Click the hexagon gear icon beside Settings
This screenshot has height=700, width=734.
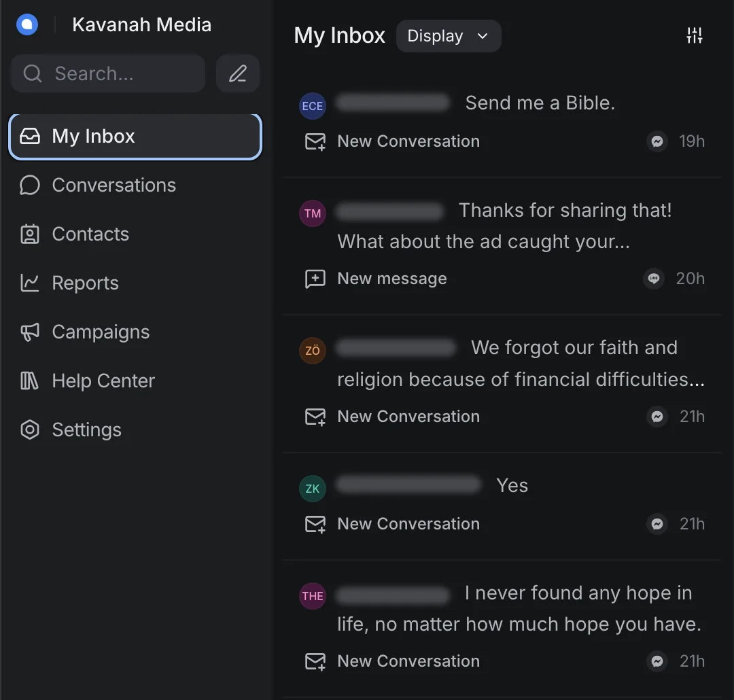point(30,430)
